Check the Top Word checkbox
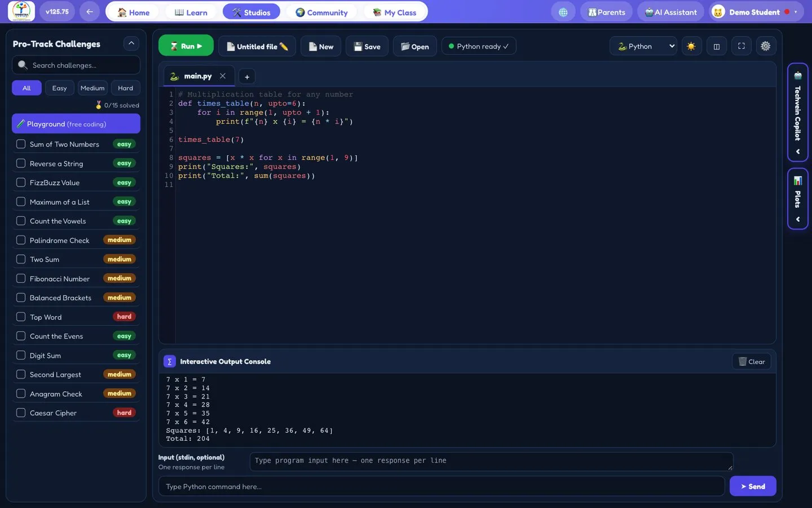This screenshot has height=508, width=812. point(21,317)
